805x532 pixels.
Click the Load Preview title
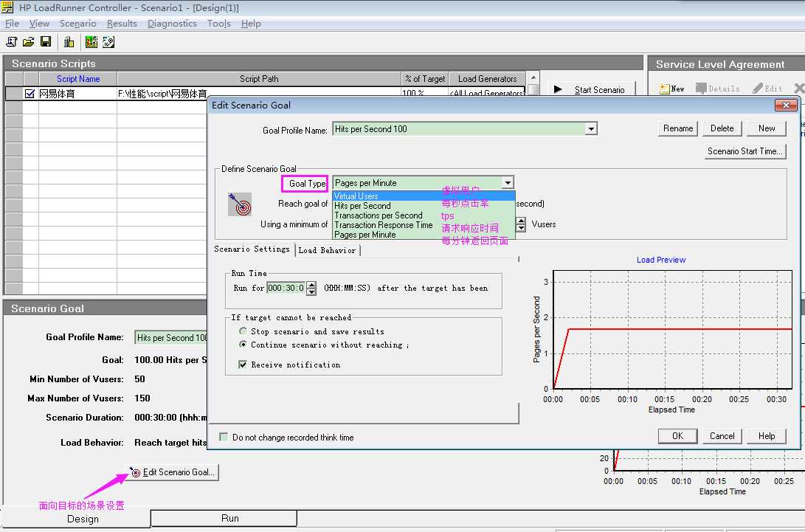click(x=660, y=260)
